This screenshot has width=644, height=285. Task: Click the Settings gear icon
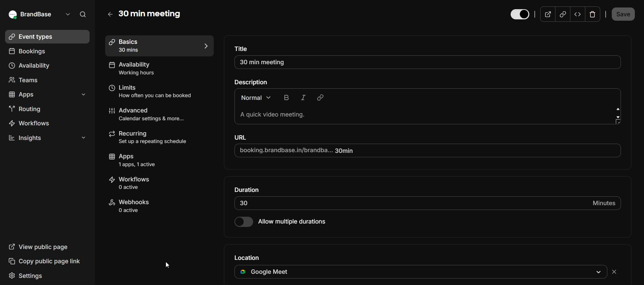pyautogui.click(x=12, y=276)
